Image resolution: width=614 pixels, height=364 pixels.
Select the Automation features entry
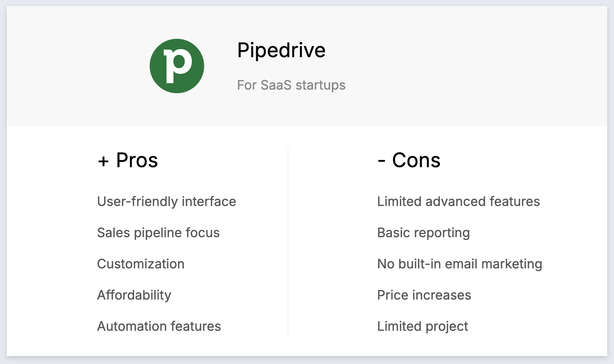159,326
